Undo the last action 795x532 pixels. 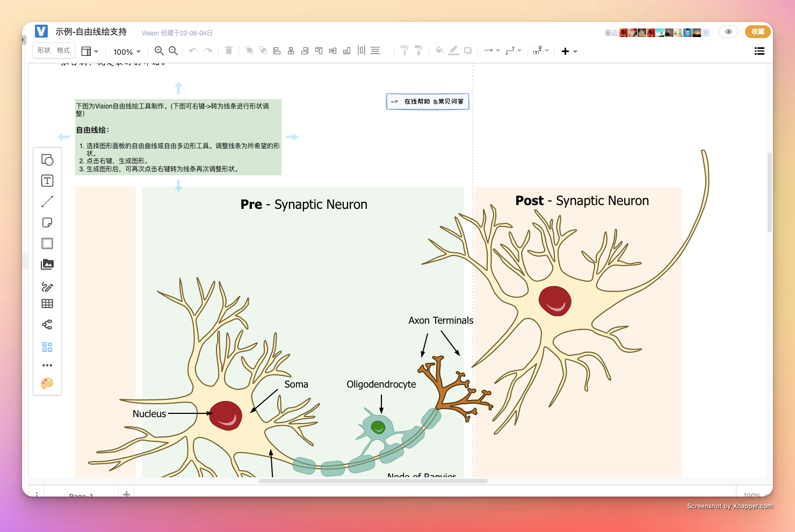click(x=193, y=50)
